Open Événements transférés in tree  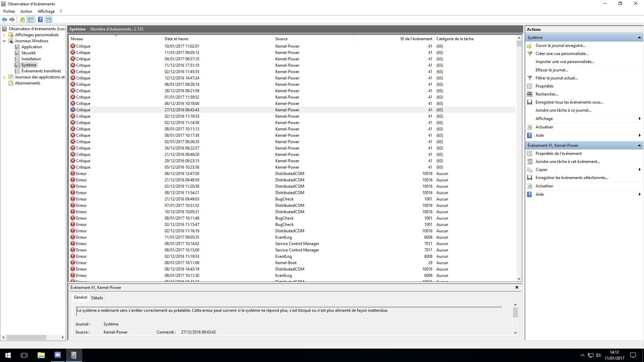41,71
